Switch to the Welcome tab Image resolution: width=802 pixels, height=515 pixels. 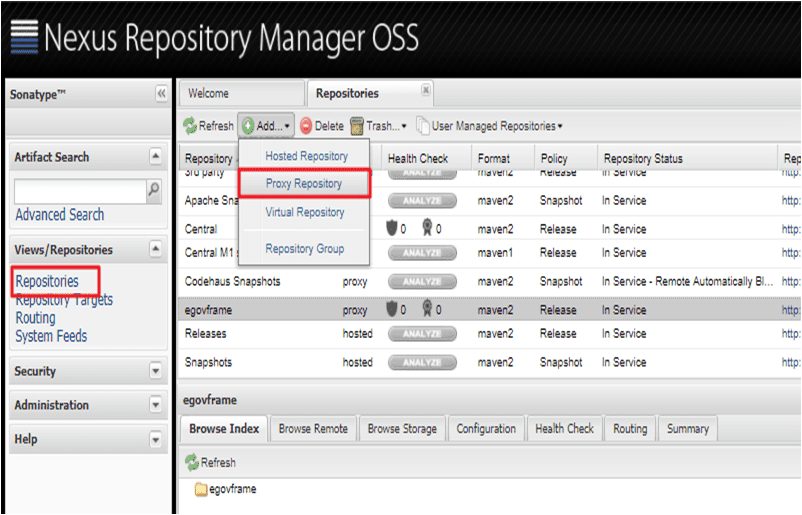tap(241, 94)
